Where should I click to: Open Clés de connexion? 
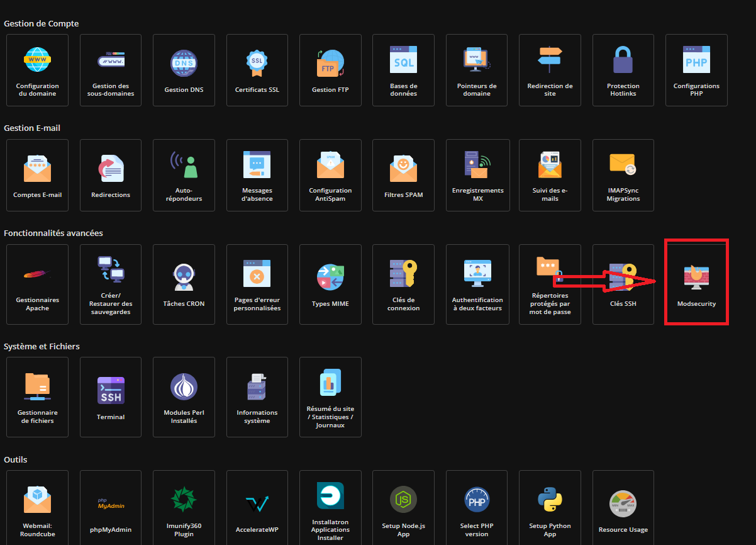[x=403, y=284]
